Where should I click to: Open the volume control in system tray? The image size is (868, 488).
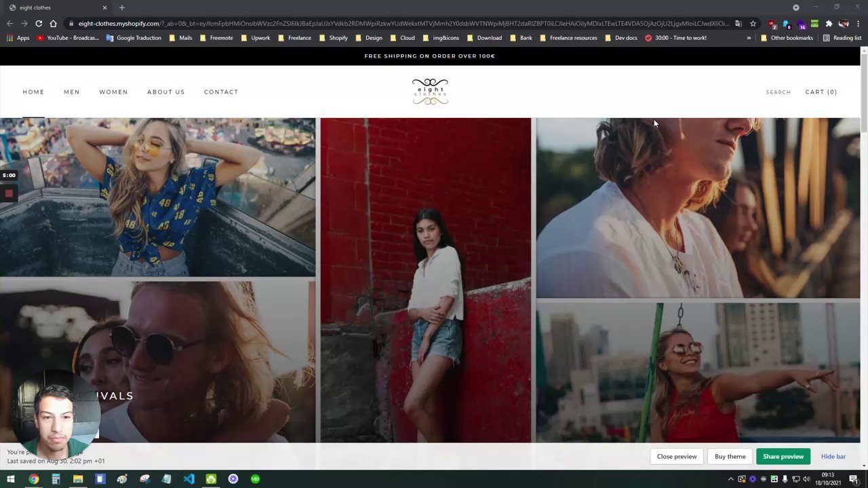point(807,479)
